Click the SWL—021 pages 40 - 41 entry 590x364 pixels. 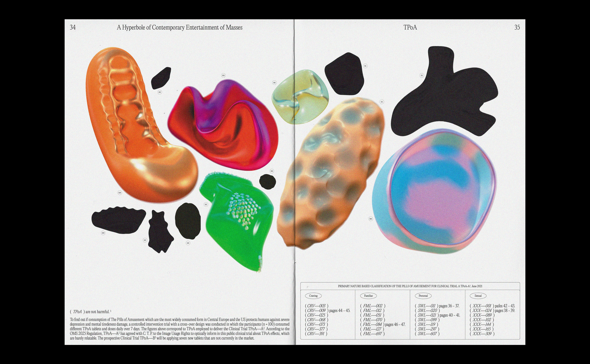437,315
